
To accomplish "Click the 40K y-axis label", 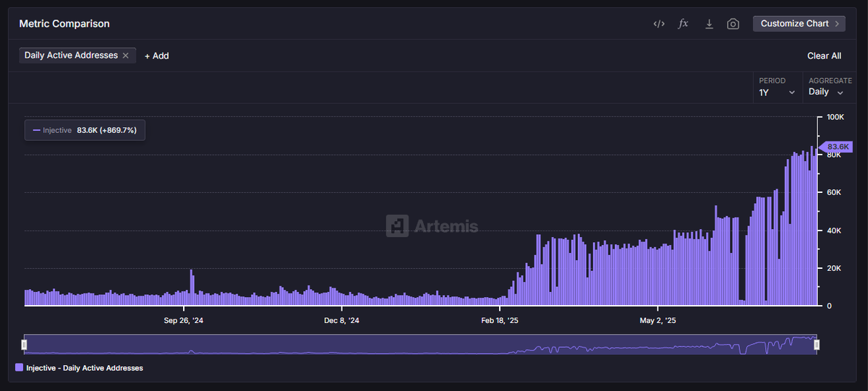I will click(x=834, y=231).
